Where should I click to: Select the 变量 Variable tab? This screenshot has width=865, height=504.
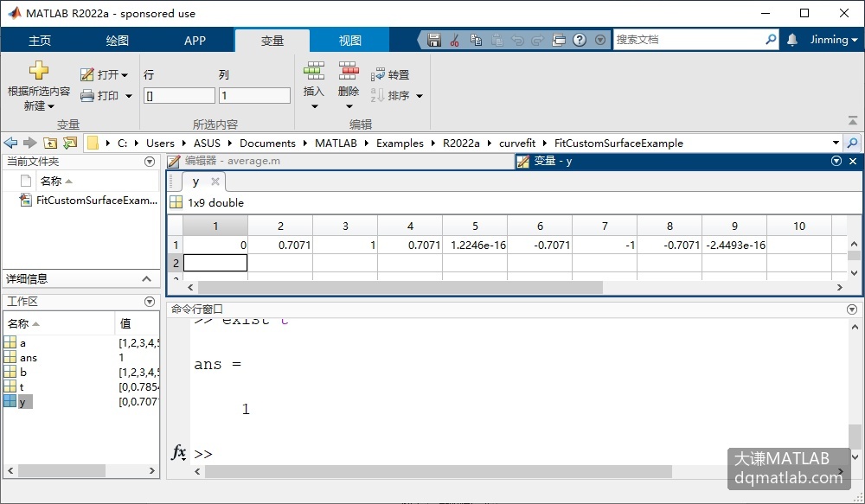point(272,41)
